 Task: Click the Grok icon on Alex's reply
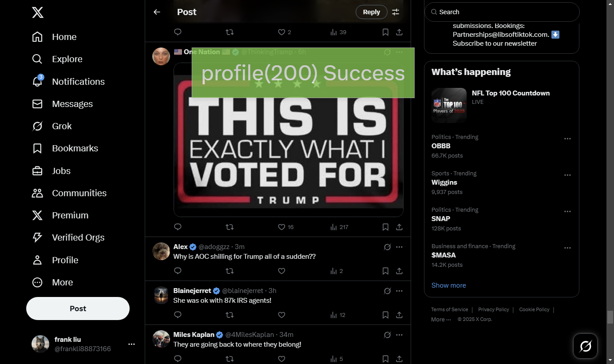point(387,247)
